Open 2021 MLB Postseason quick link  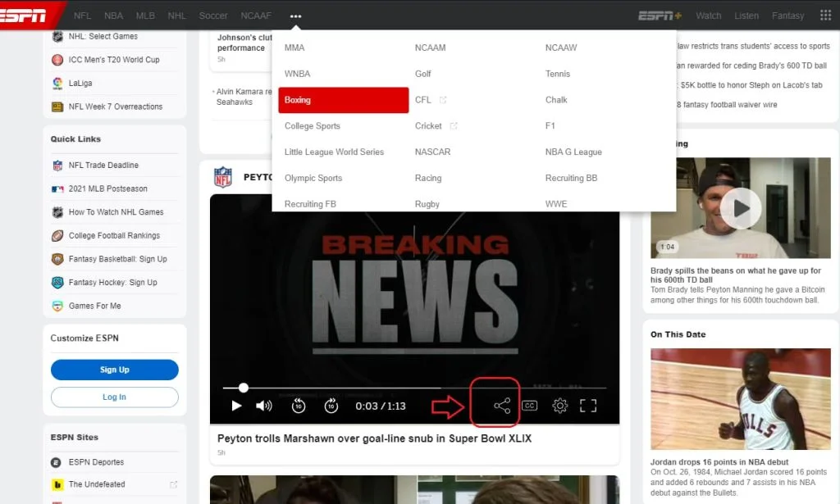[107, 188]
